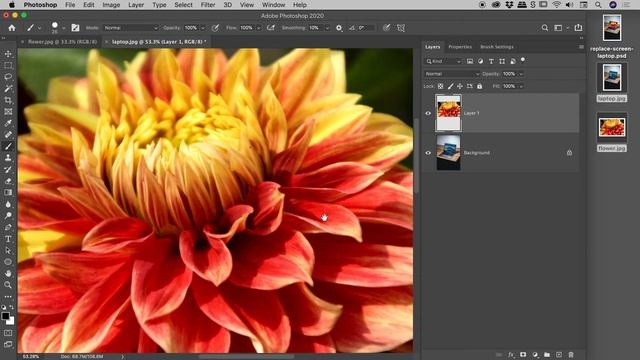
Task: Click the Share document icon
Action: 578,28
